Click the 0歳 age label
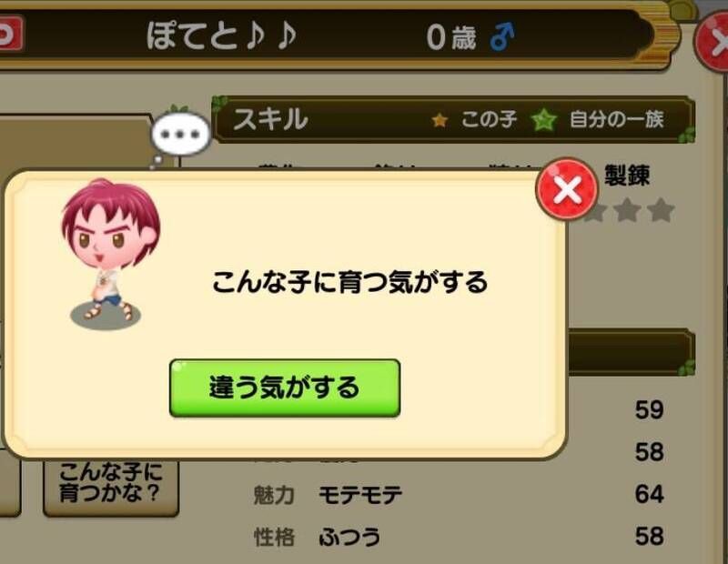 (451, 37)
